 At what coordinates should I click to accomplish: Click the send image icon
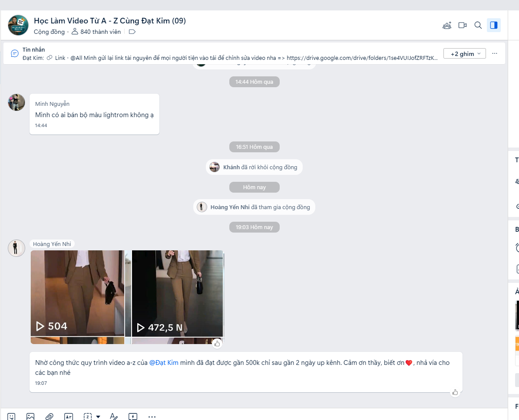pyautogui.click(x=30, y=416)
